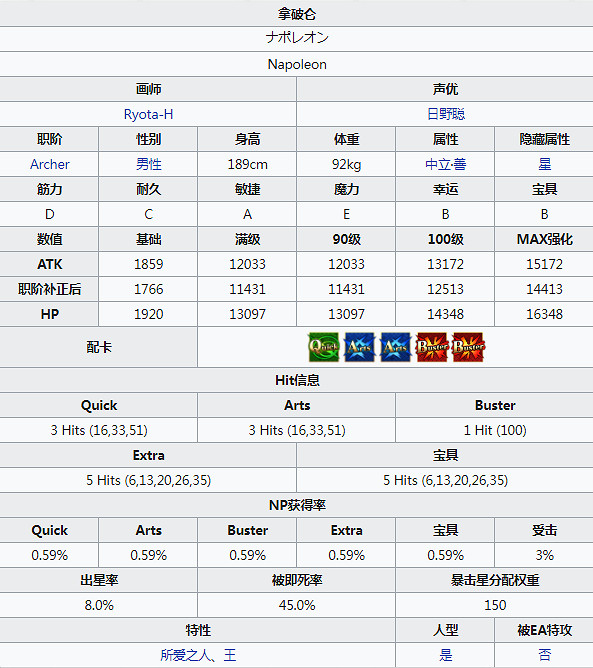The height and width of the screenshot is (668, 593).
Task: Click the 画师 header cell
Action: click(x=148, y=89)
